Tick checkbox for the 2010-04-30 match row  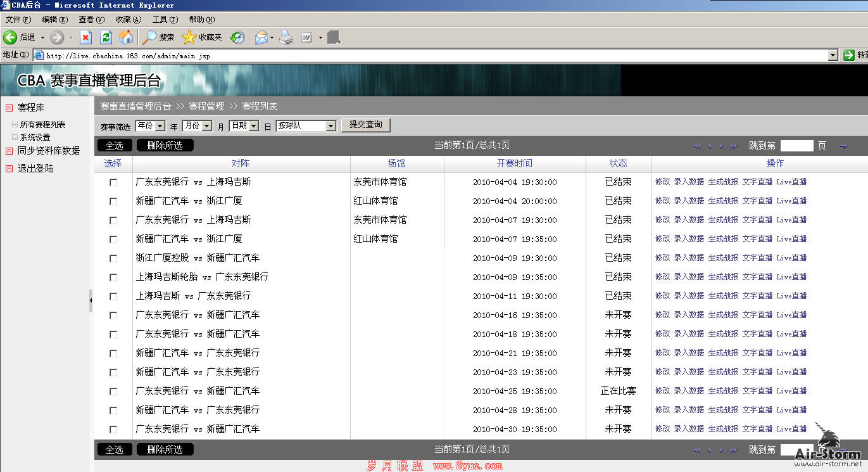pos(113,430)
